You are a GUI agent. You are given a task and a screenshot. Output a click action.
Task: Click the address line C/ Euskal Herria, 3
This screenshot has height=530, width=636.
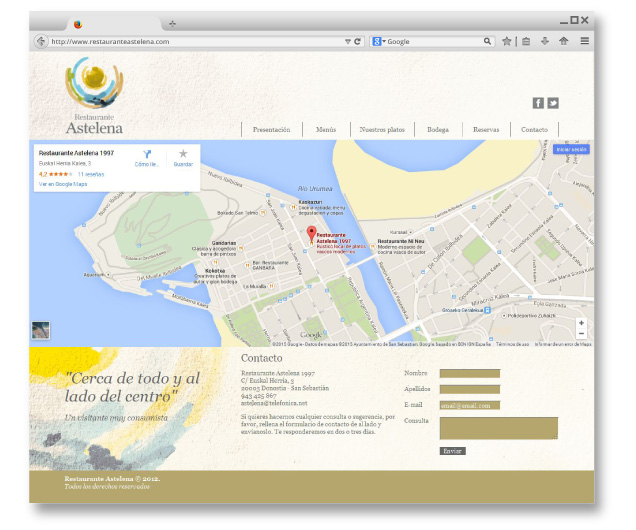(x=267, y=381)
